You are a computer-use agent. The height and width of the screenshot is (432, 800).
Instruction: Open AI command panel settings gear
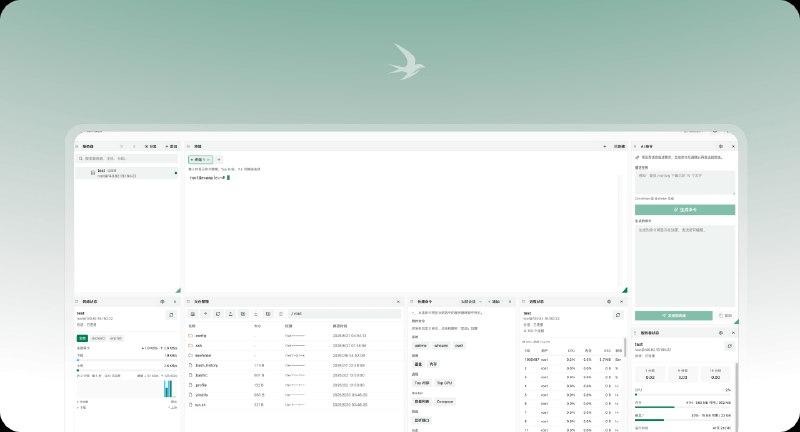click(x=720, y=146)
